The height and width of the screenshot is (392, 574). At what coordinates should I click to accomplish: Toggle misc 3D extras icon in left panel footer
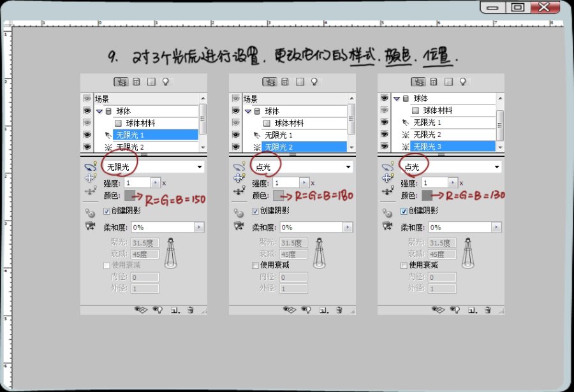(x=141, y=310)
